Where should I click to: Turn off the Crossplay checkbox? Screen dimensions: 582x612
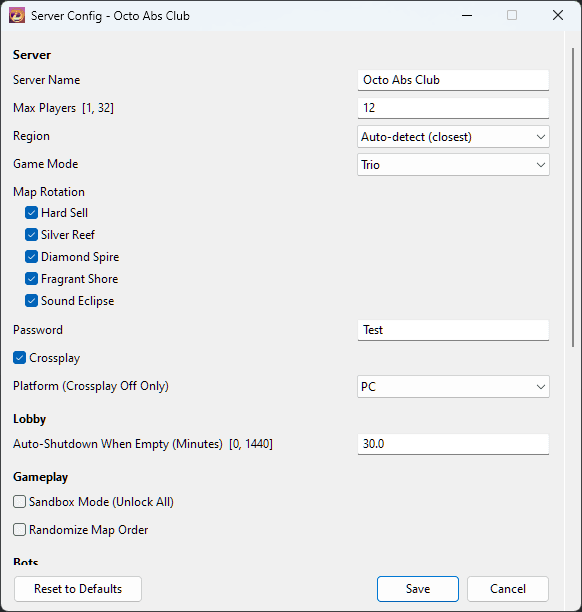(x=20, y=358)
